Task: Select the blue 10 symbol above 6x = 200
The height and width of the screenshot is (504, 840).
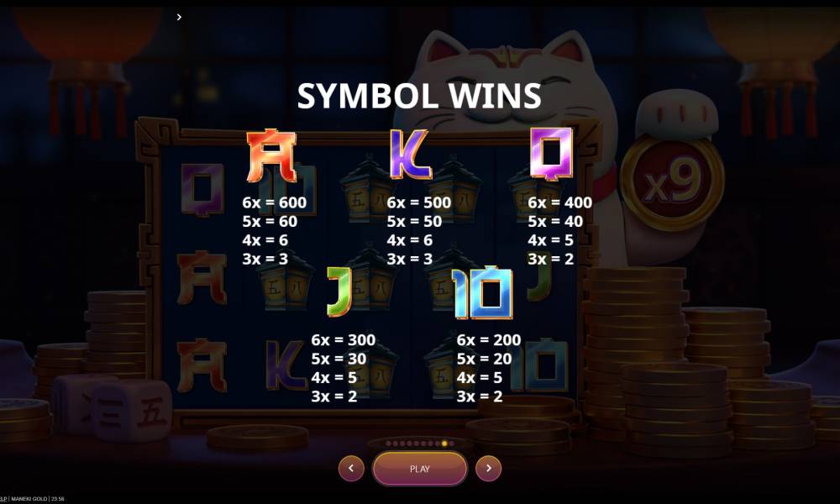Action: tap(483, 292)
